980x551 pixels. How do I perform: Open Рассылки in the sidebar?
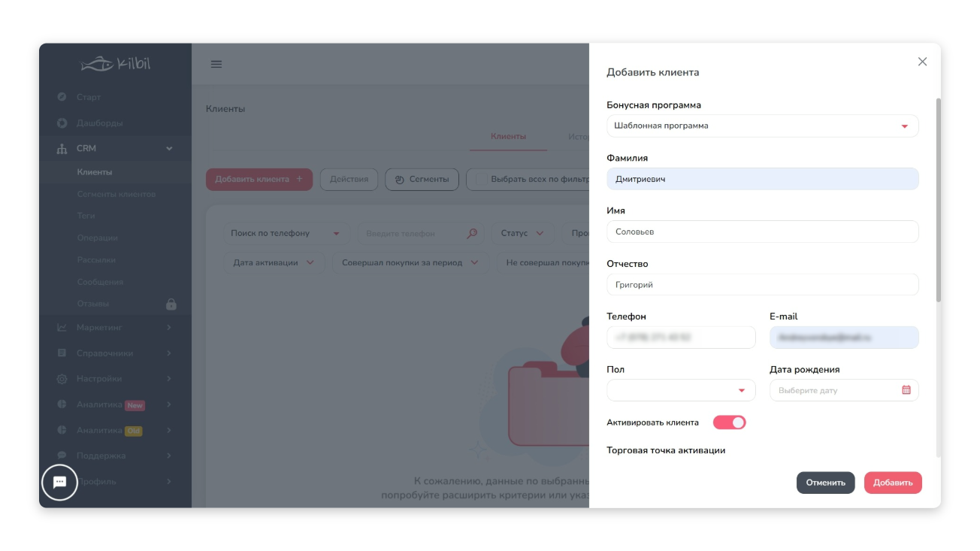(x=96, y=259)
